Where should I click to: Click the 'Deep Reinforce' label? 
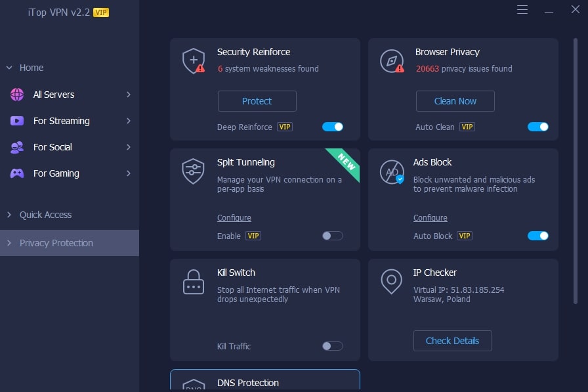click(x=245, y=127)
